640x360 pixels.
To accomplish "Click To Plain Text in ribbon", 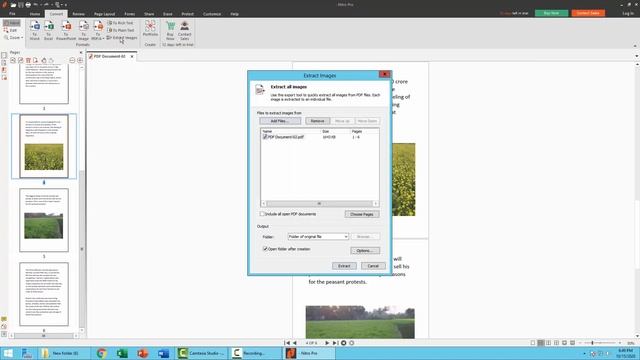I will point(121,30).
